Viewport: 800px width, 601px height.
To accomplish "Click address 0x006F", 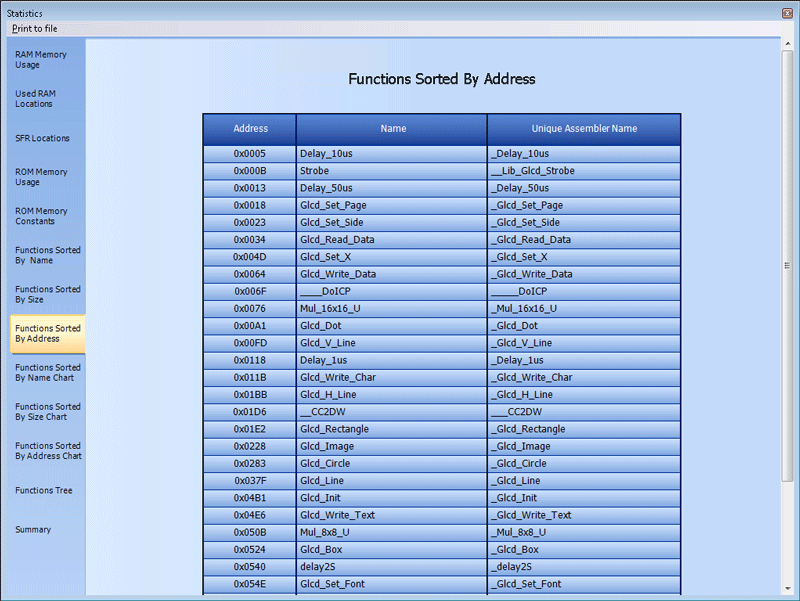I will point(249,291).
